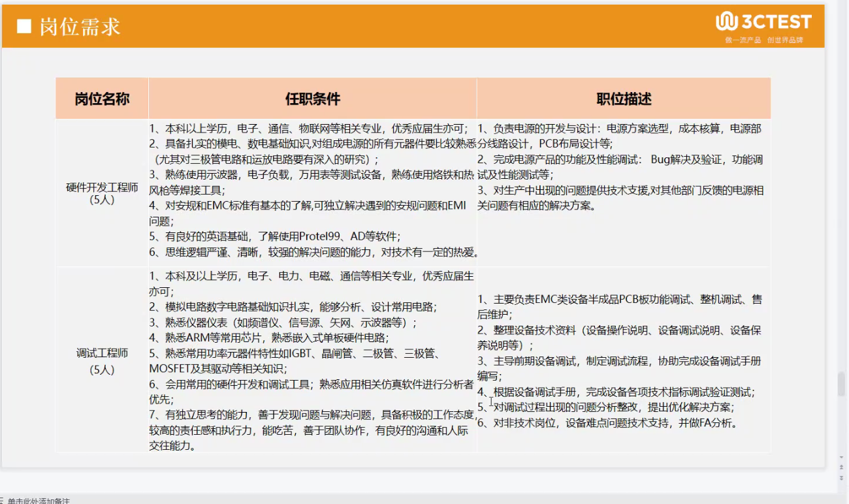
Task: Click the line mentioning Protel99、AD等软件
Action: pos(274,236)
